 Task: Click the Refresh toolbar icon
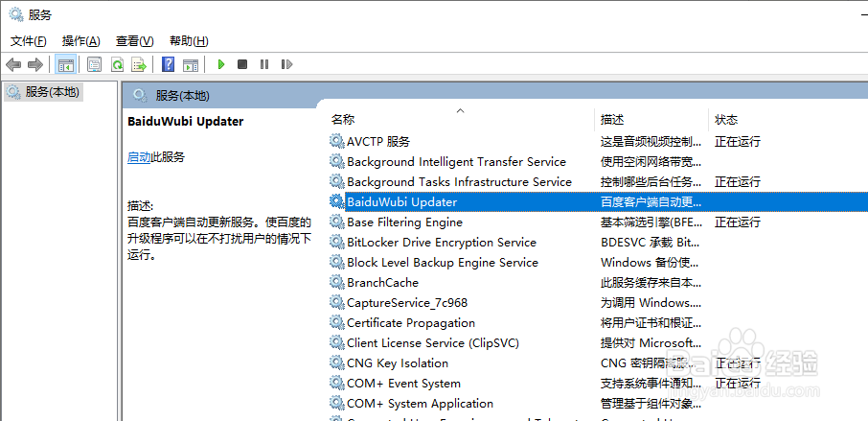coord(117,64)
